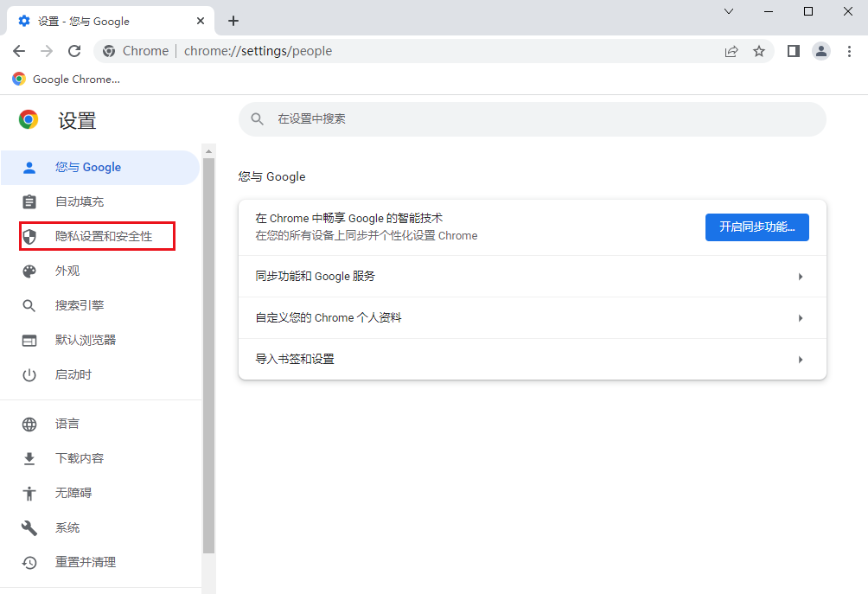
Task: Focus the 在设置中搜索 search field
Action: coord(532,119)
